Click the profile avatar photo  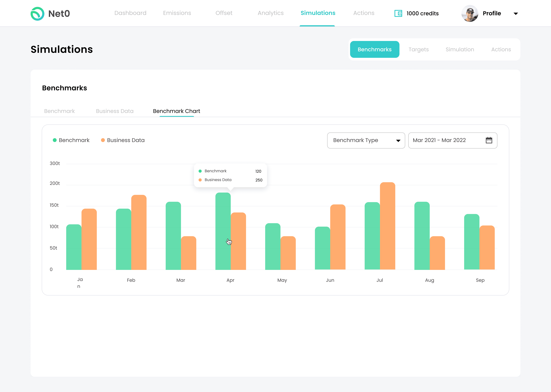click(x=470, y=13)
